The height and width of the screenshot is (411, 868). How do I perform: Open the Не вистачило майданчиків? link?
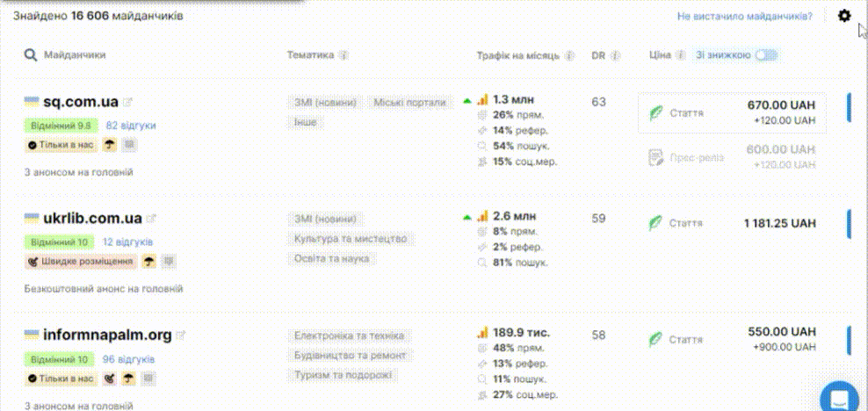click(x=744, y=16)
